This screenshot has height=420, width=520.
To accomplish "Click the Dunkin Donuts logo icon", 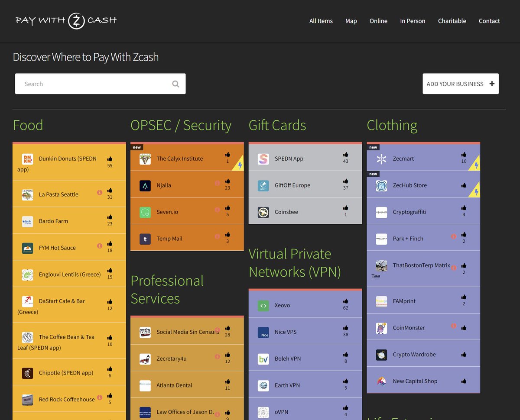I will [x=27, y=159].
